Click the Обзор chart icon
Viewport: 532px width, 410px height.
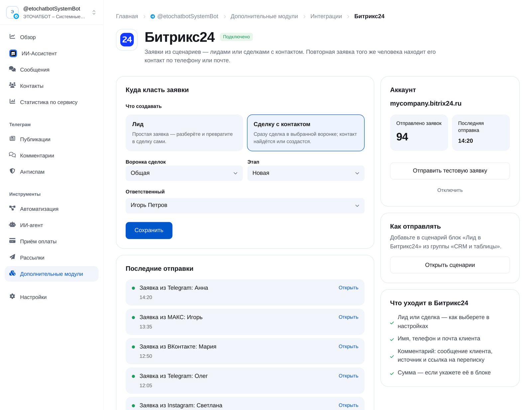12,37
